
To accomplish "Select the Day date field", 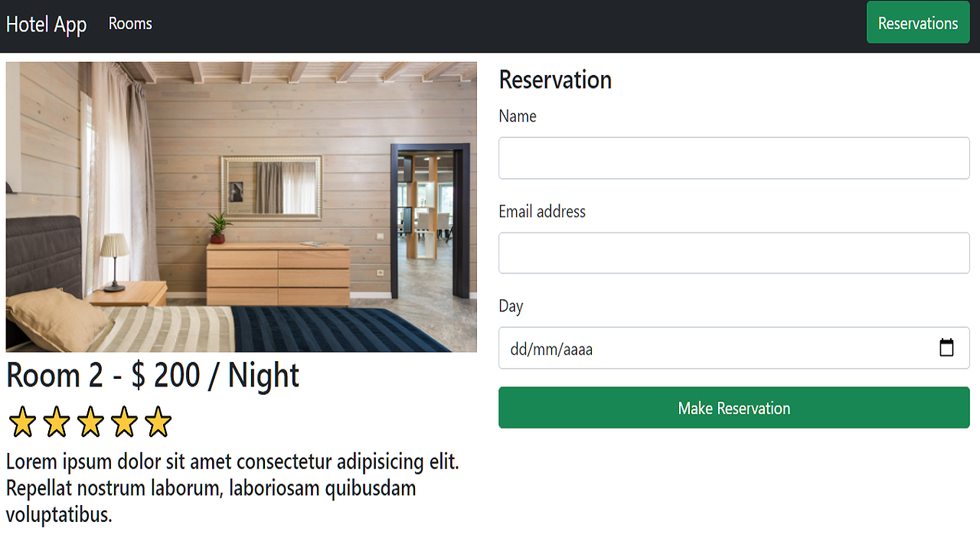I will 734,348.
